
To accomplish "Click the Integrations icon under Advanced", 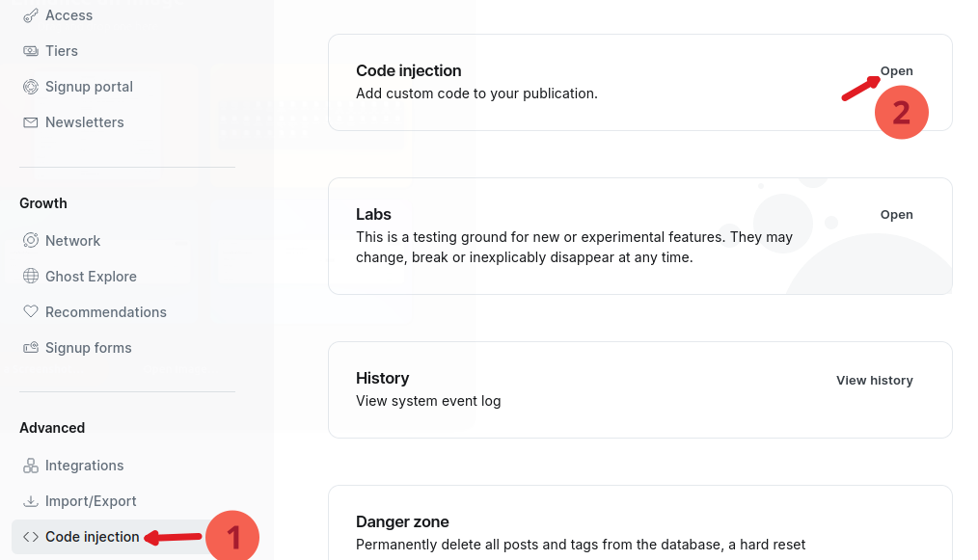I will point(31,466).
